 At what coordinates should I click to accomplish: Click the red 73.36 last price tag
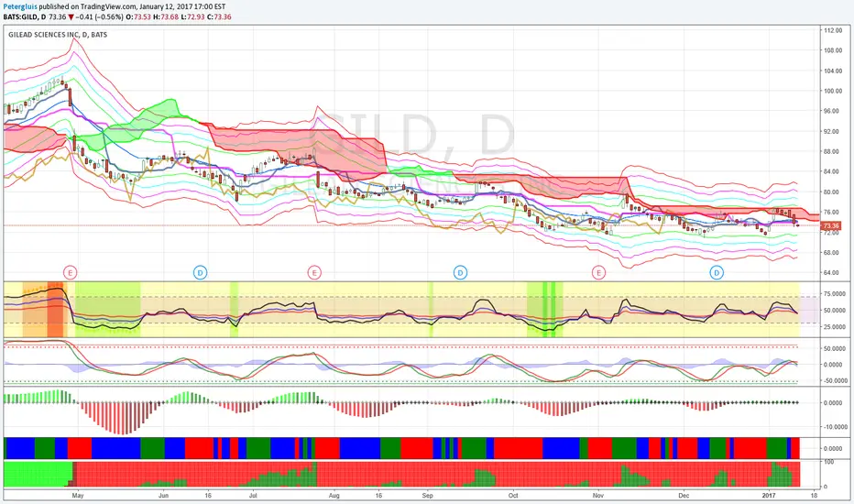[830, 225]
